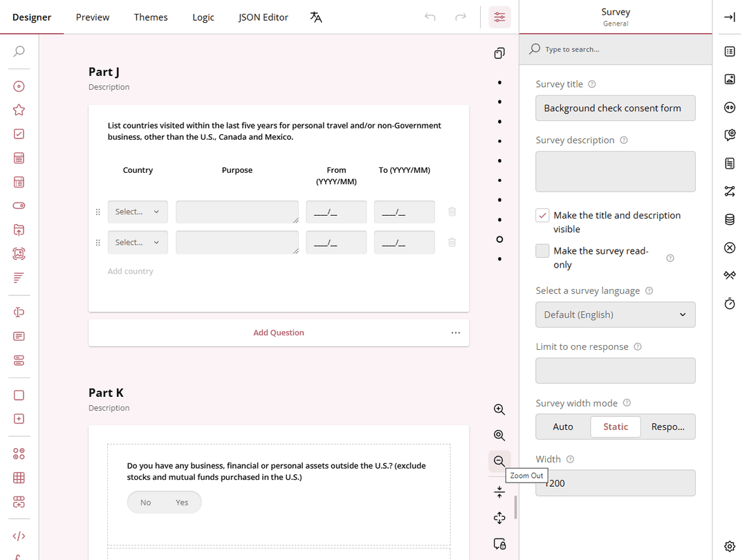Open the settings gear icon

[730, 546]
